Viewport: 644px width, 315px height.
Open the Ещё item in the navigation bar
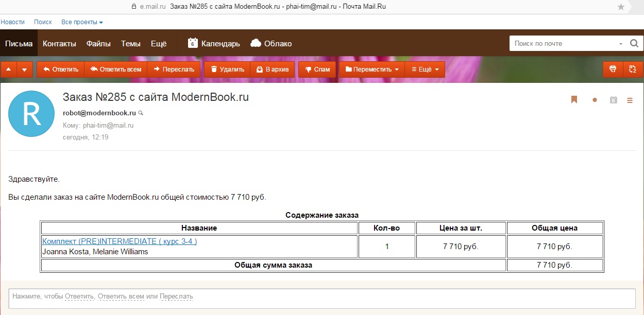(x=159, y=44)
